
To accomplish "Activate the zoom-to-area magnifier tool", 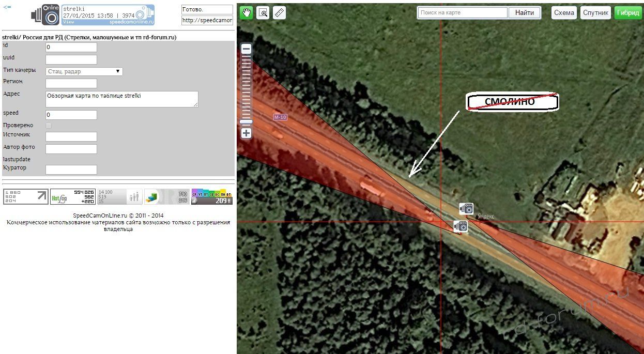I will click(263, 13).
